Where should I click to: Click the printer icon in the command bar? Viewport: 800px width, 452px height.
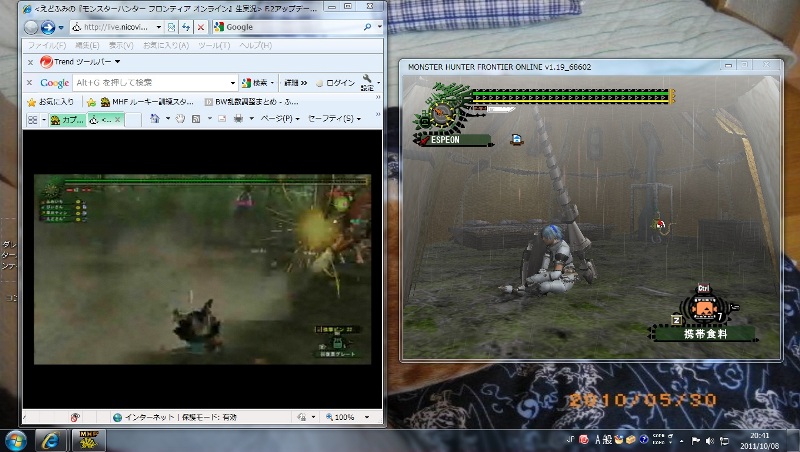pyautogui.click(x=238, y=119)
